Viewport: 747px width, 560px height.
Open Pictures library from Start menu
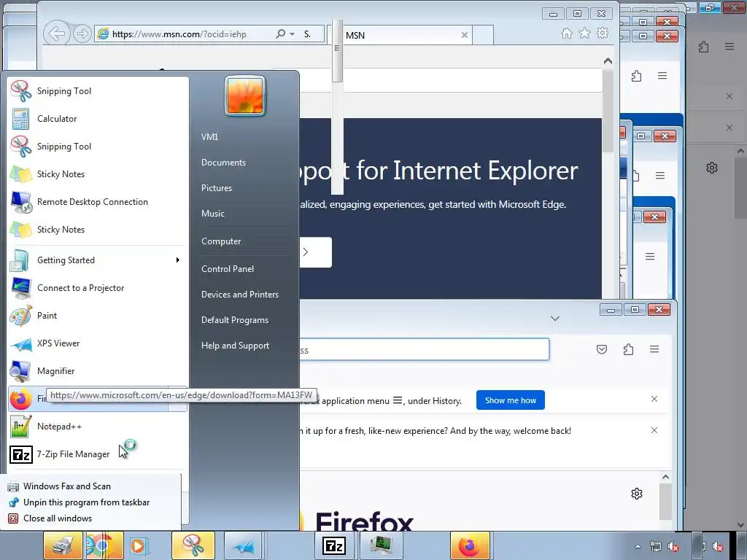tap(217, 188)
